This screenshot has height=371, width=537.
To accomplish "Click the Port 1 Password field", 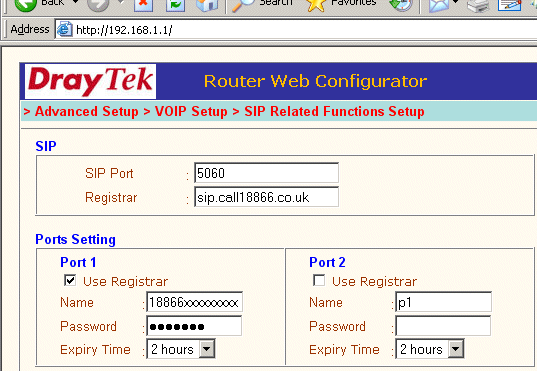I will [x=194, y=326].
